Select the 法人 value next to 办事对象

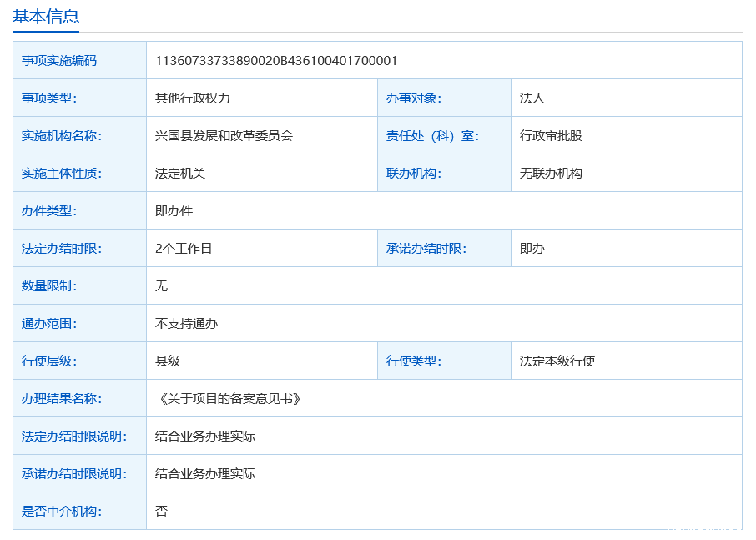point(532,98)
